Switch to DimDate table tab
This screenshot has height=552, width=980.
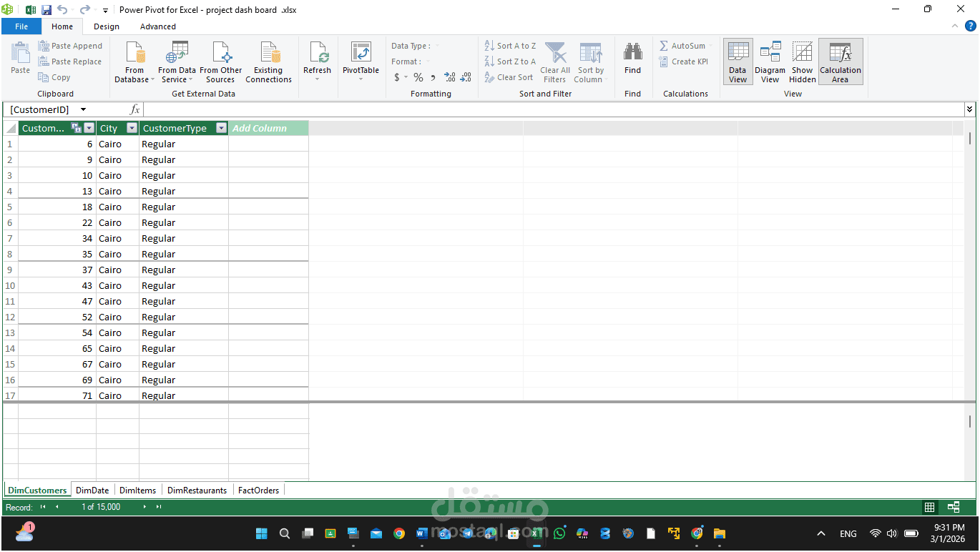click(92, 490)
